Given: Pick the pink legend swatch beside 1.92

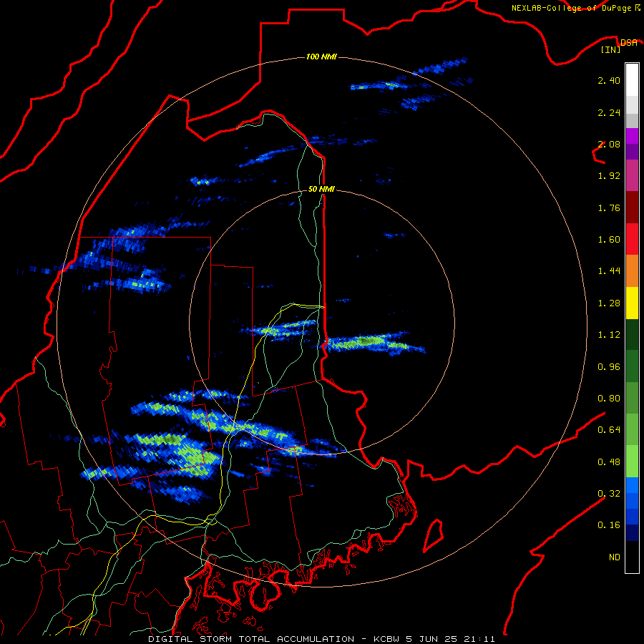Looking at the screenshot, I should pyautogui.click(x=632, y=175).
